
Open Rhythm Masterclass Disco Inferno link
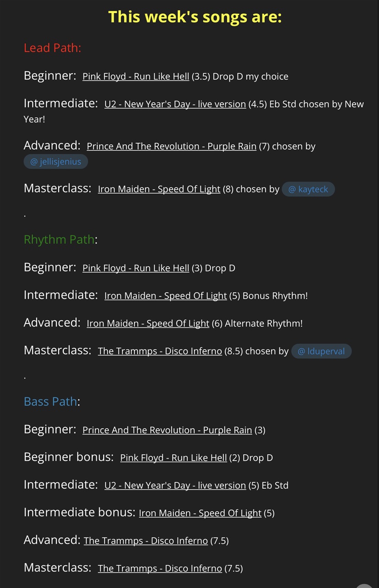pyautogui.click(x=160, y=351)
